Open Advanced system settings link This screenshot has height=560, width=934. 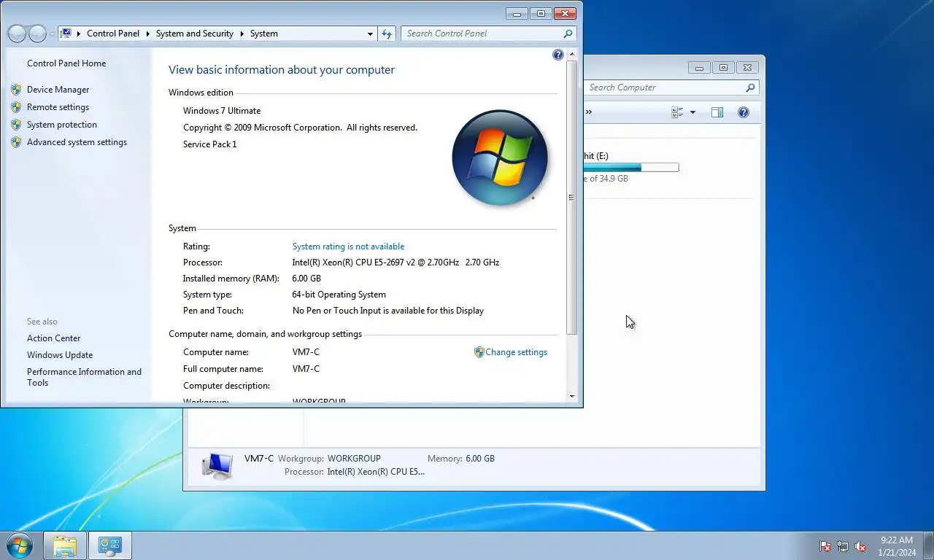click(77, 142)
